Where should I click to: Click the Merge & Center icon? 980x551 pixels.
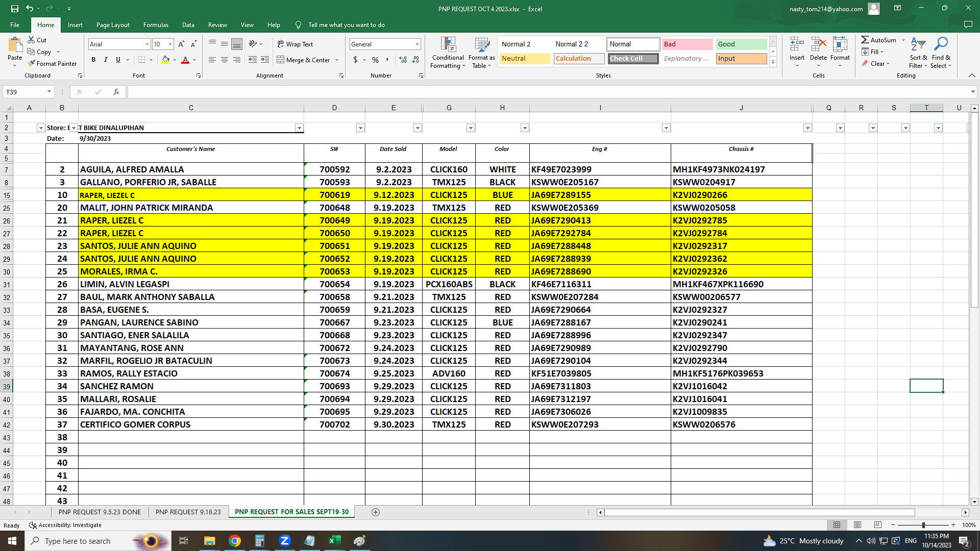click(281, 60)
